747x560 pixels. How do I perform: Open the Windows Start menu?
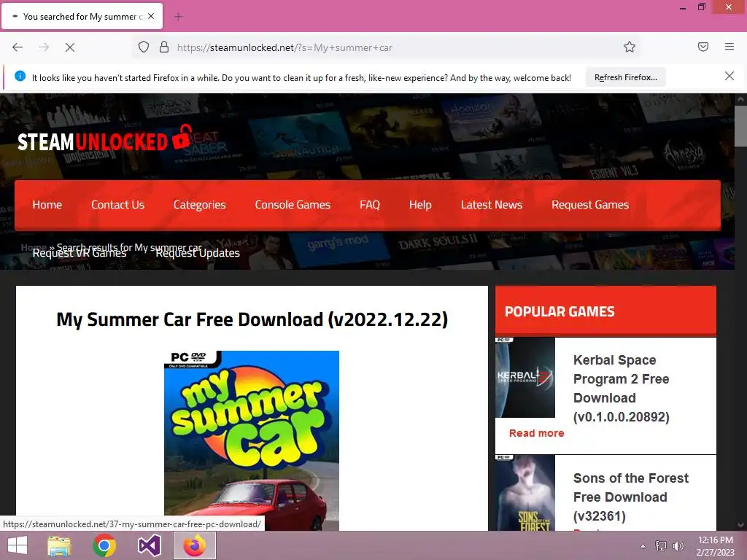click(x=18, y=545)
